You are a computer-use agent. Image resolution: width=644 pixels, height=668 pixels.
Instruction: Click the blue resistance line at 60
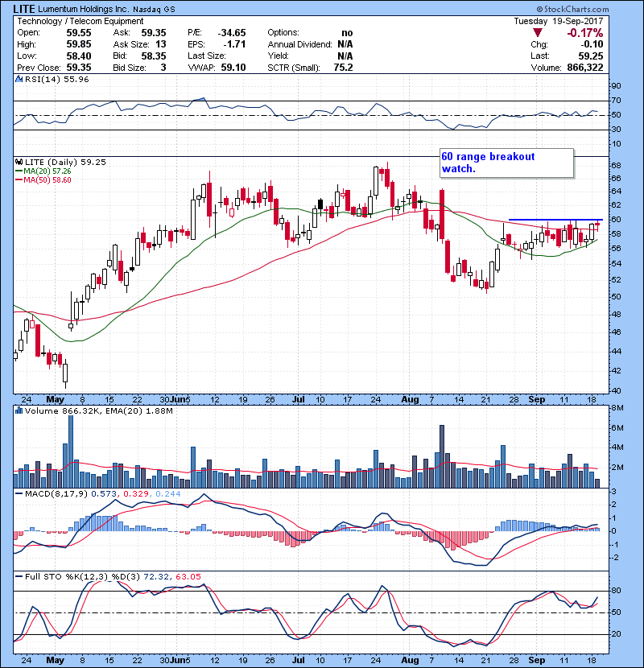coord(555,220)
